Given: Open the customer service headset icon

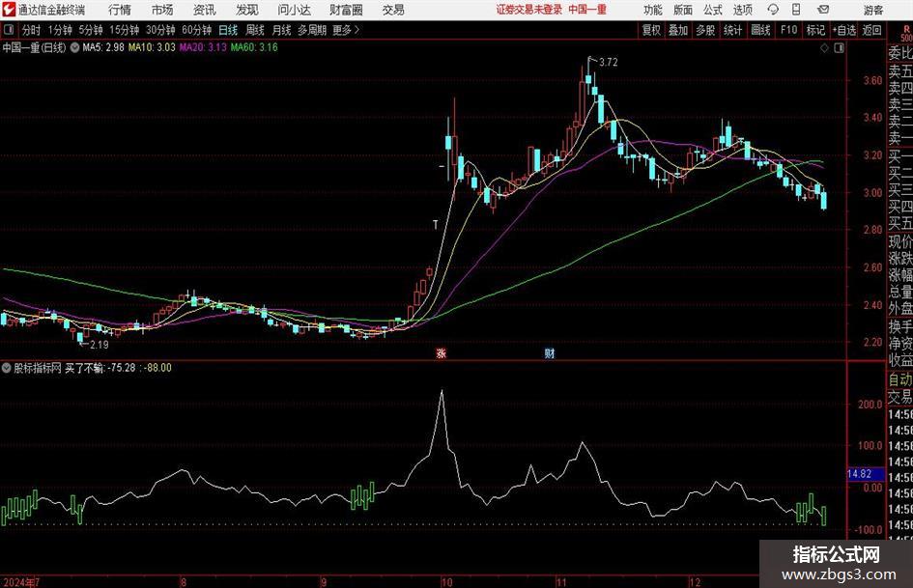Looking at the screenshot, I should [773, 10].
